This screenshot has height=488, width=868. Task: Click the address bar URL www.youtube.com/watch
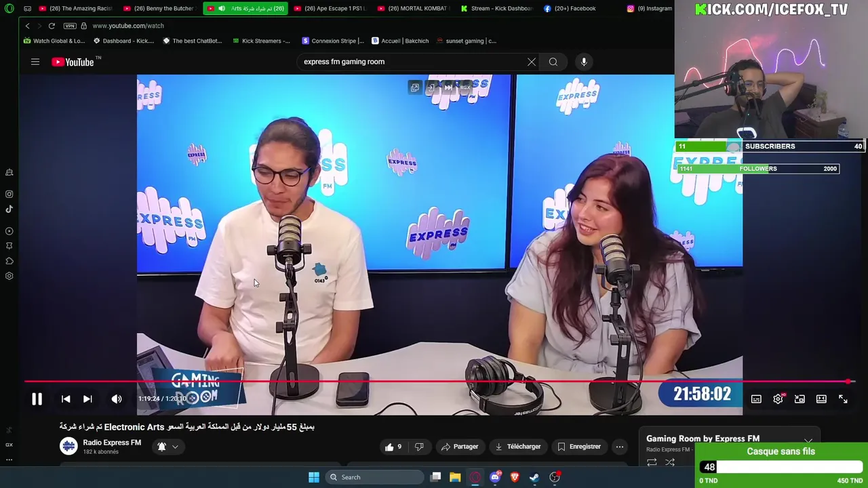[x=128, y=26]
